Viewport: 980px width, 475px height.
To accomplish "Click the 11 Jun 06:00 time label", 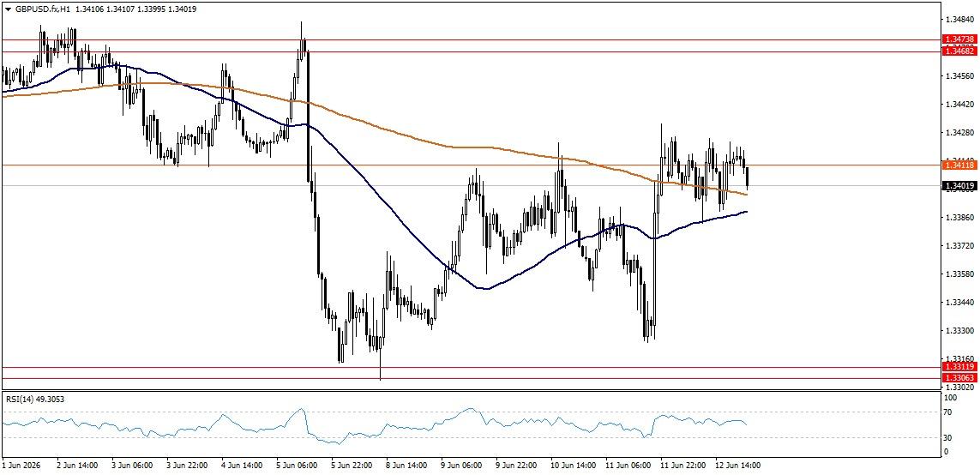I will tap(628, 466).
